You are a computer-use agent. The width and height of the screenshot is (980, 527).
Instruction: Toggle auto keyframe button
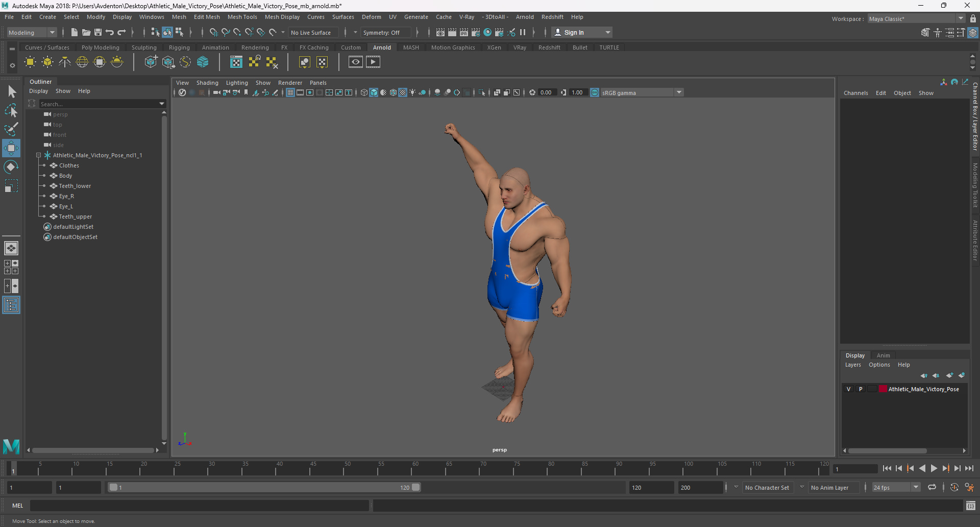[x=954, y=487]
